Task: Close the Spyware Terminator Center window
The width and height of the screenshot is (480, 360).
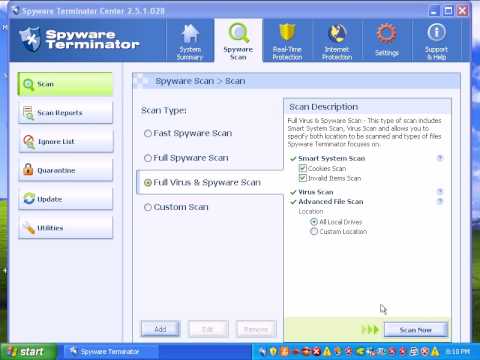Action: tap(462, 11)
